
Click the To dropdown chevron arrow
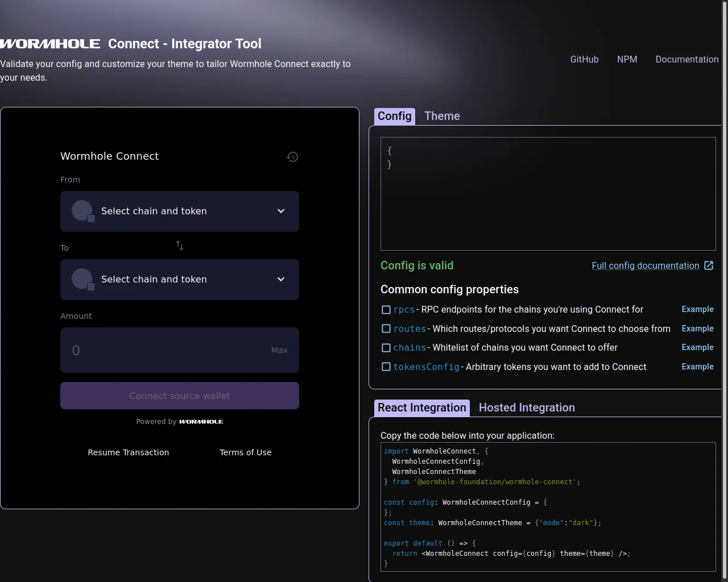click(x=281, y=279)
